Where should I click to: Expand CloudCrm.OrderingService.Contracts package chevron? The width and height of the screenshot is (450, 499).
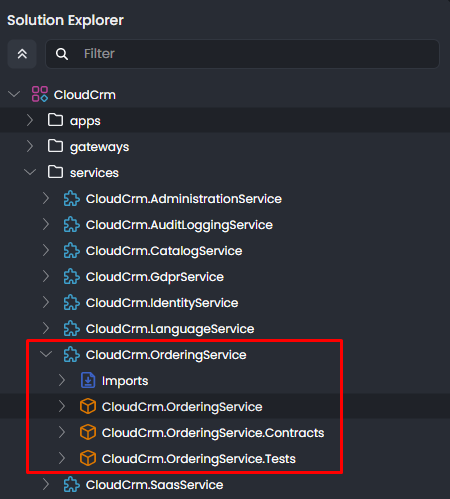(x=62, y=432)
